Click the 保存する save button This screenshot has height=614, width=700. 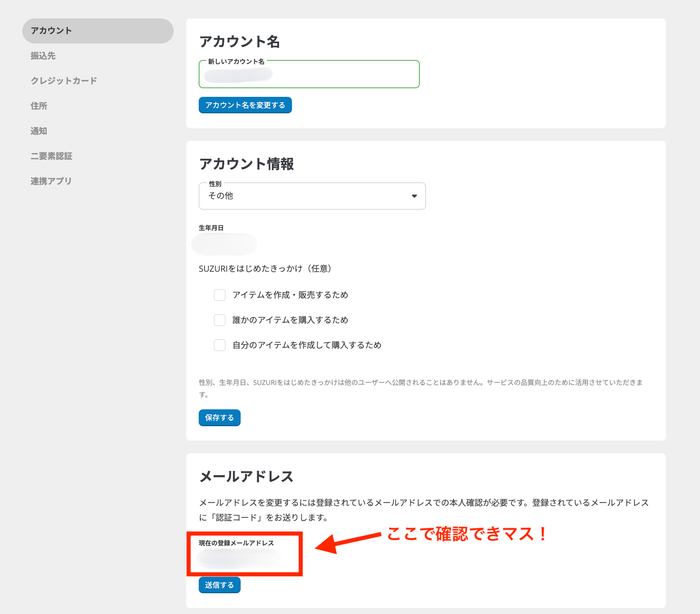click(219, 418)
